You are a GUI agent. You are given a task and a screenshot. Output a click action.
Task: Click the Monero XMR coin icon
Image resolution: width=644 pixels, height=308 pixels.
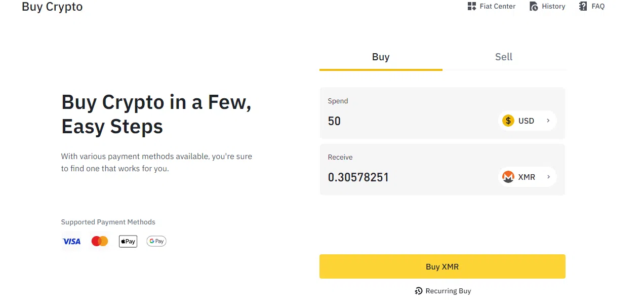[x=508, y=177]
